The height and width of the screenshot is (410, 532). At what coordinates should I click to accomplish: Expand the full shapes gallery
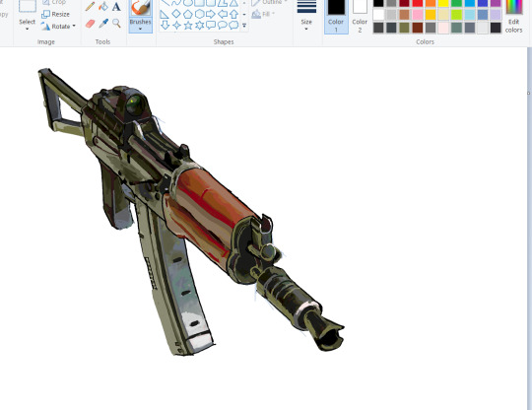(244, 25)
